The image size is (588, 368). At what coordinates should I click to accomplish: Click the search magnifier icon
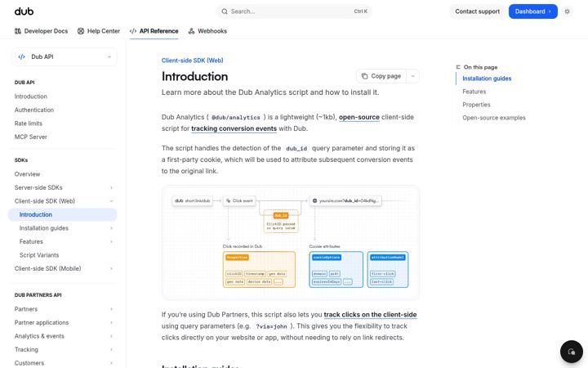pyautogui.click(x=225, y=11)
